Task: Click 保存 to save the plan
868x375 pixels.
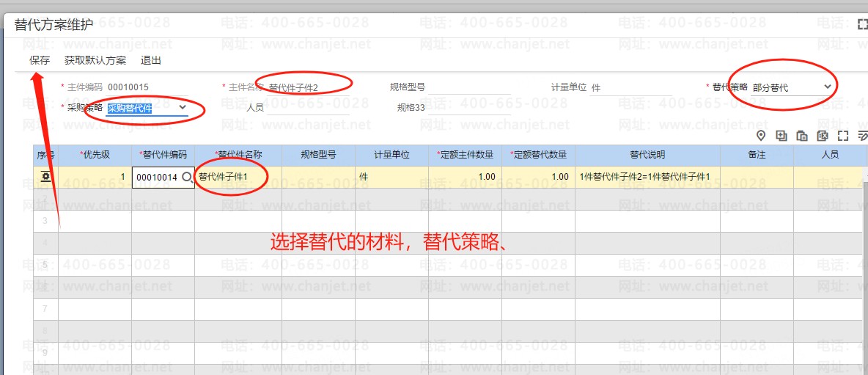Action: 40,60
